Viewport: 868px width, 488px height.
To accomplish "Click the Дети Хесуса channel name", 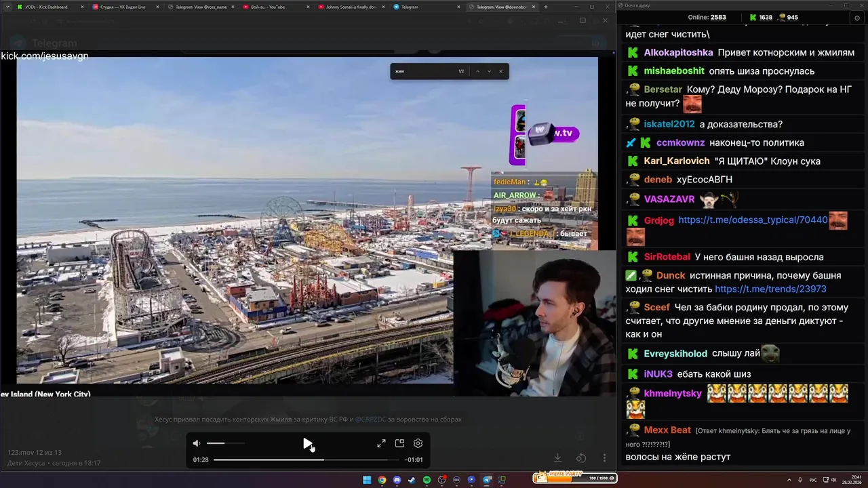I will (26, 463).
